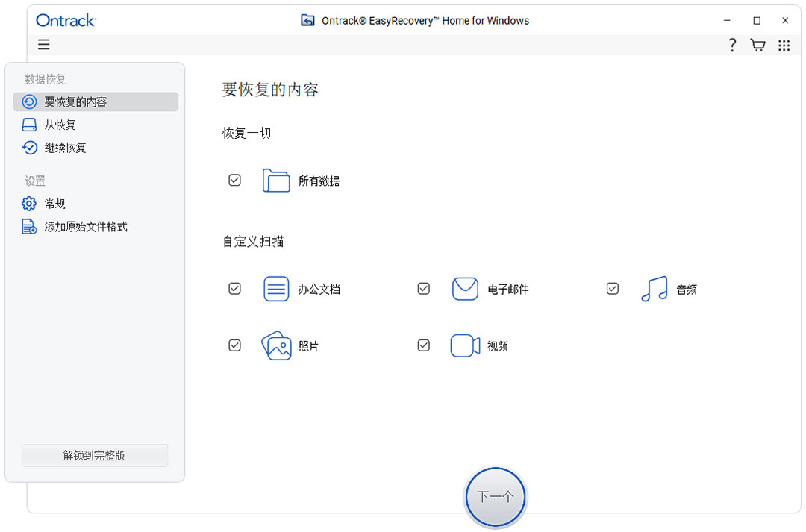This screenshot has width=806, height=532.
Task: Click the help question mark icon
Action: click(732, 45)
